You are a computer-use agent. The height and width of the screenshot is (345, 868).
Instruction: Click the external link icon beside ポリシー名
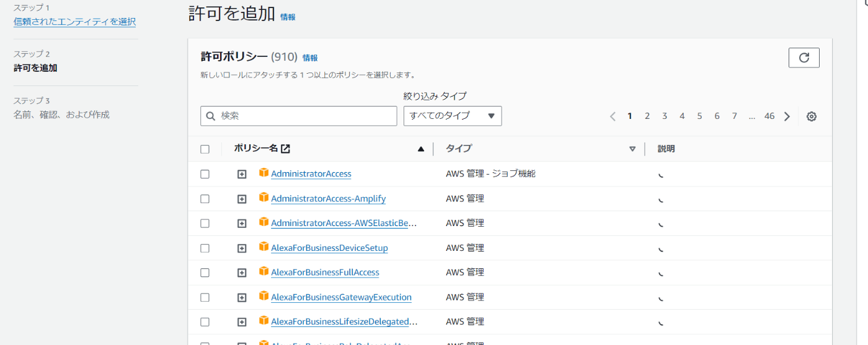(x=285, y=149)
